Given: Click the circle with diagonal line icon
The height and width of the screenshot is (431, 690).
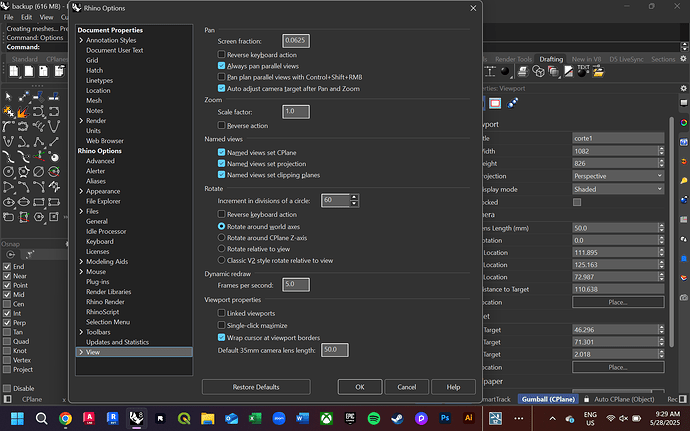Looking at the screenshot, I should click(39, 172).
